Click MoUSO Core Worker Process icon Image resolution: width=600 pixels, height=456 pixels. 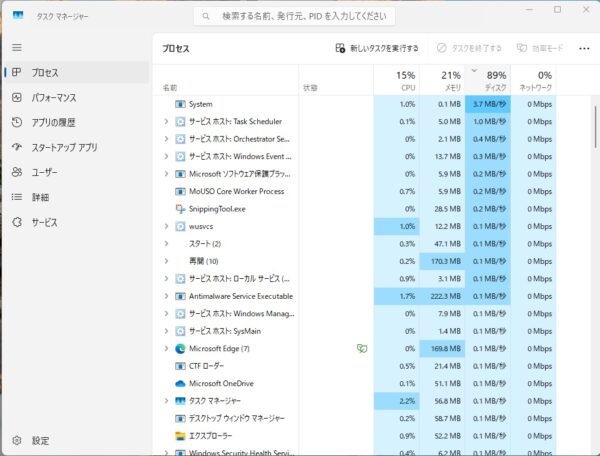(x=180, y=191)
